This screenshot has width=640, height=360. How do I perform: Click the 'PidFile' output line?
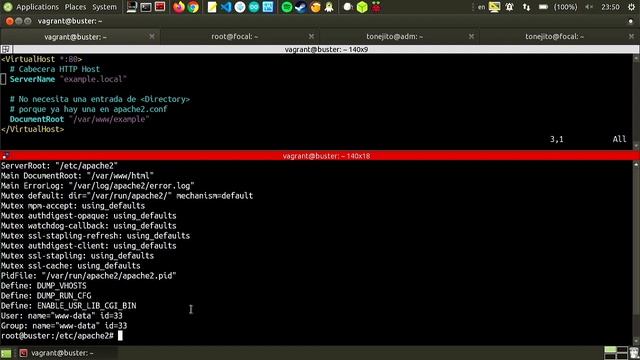[89, 276]
